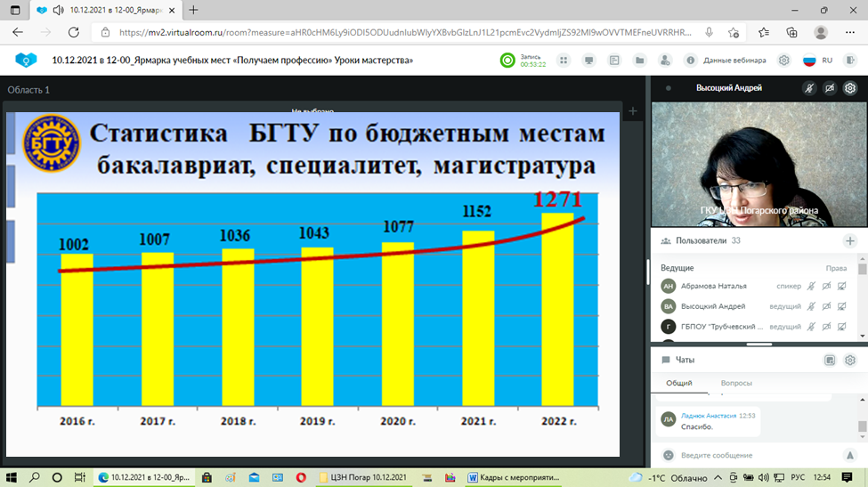This screenshot has height=487, width=868.
Task: Click the user management icon in toolbar
Action: 665,61
